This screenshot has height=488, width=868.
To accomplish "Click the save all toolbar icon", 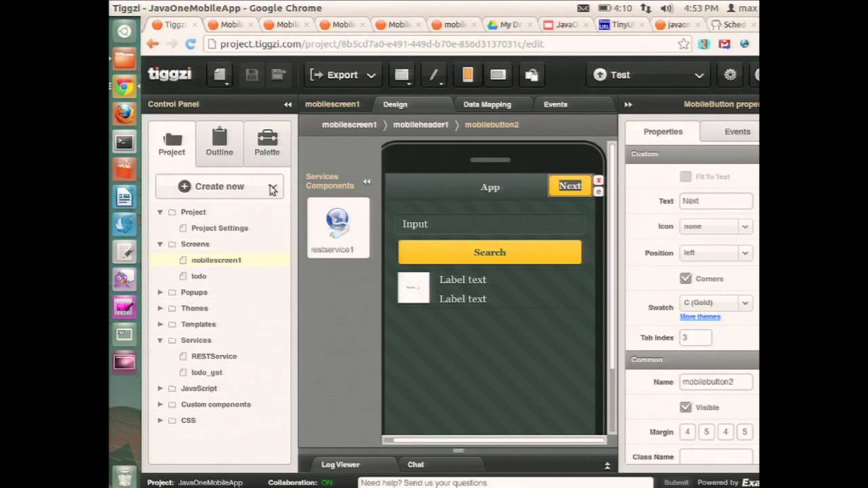I will 278,75.
